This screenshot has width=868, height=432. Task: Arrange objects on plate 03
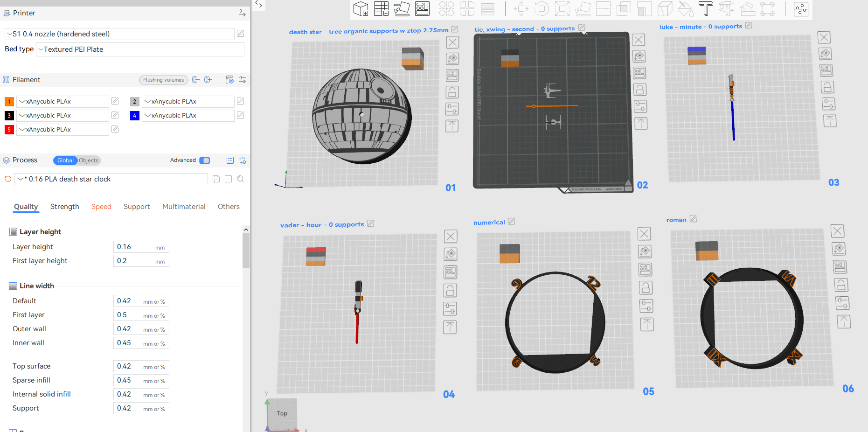coord(826,70)
